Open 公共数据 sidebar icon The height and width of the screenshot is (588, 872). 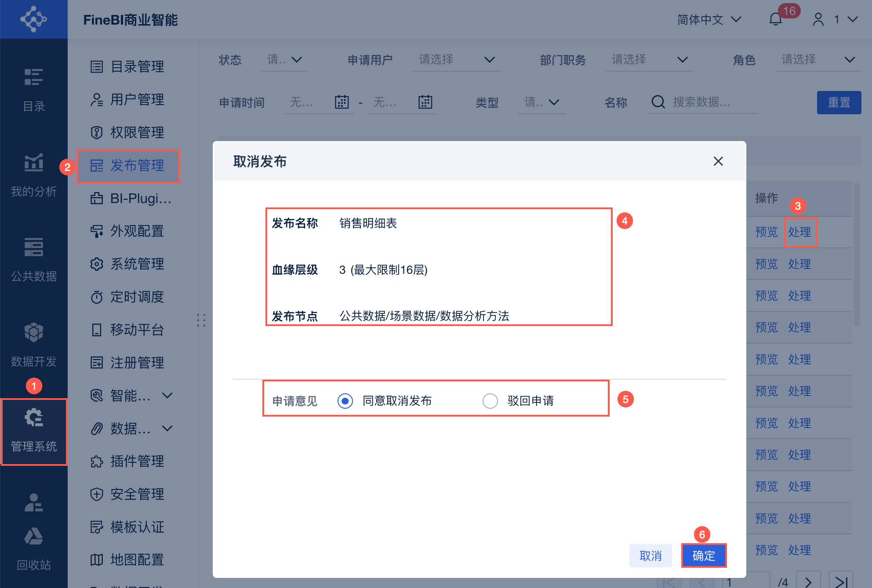pyautogui.click(x=33, y=247)
